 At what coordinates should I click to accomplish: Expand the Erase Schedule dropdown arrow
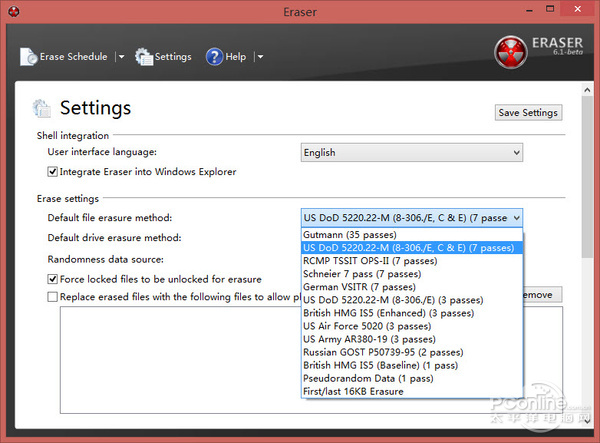(121, 57)
